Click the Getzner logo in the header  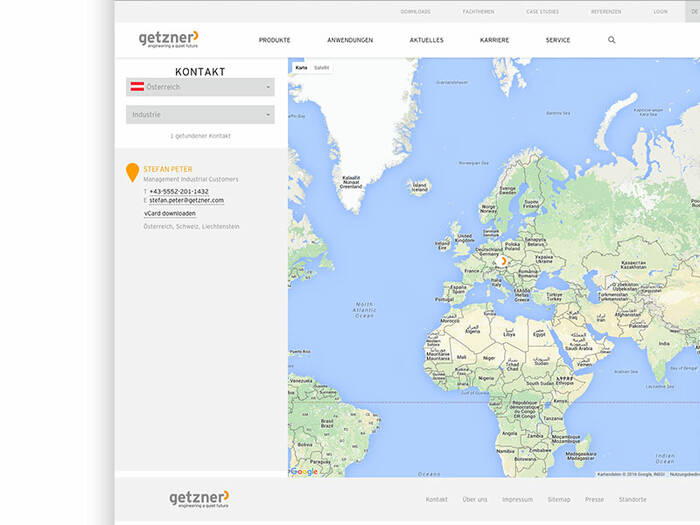pyautogui.click(x=169, y=39)
